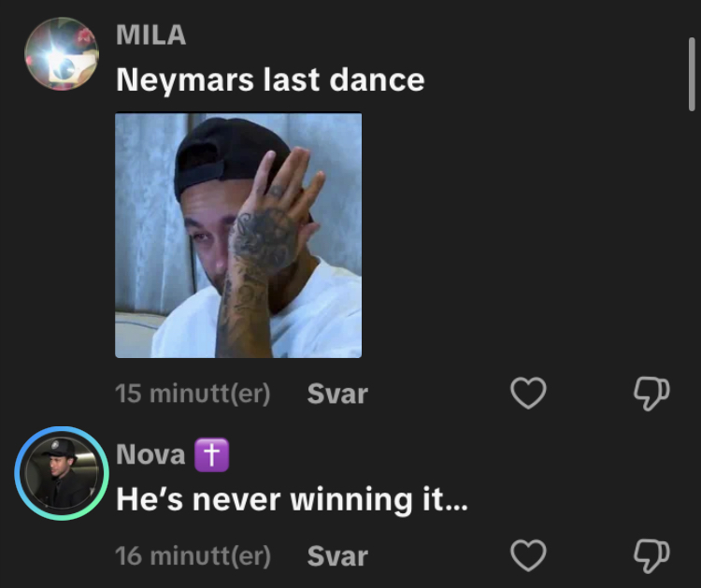
Task: Dislike MILA's comment with thumbs-down icon
Action: (x=651, y=394)
